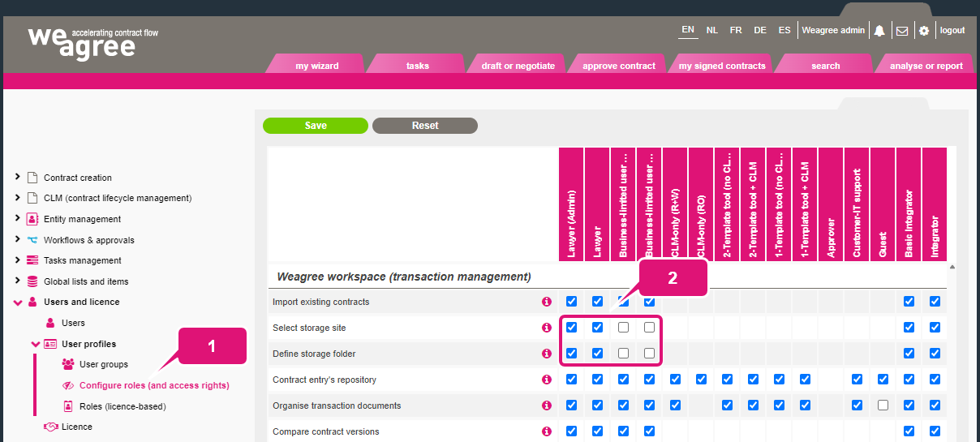Toggle Import existing contracts for Integrator
The image size is (980, 442).
(x=935, y=302)
